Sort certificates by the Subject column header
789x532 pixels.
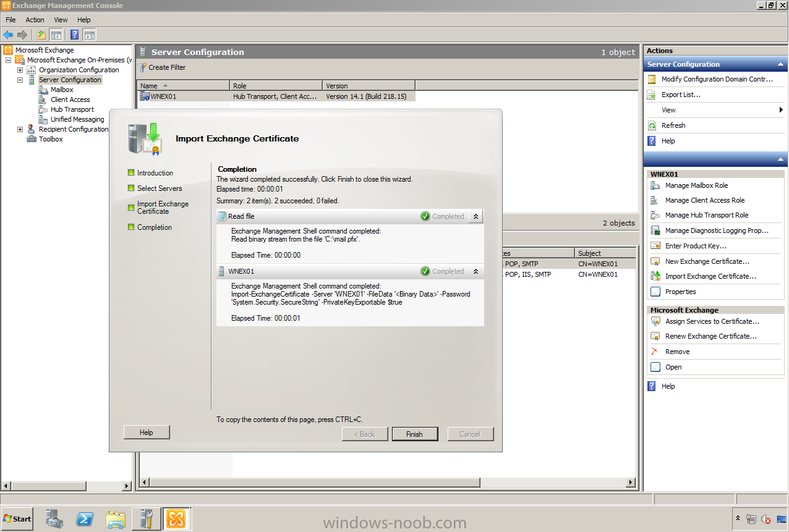(605, 253)
